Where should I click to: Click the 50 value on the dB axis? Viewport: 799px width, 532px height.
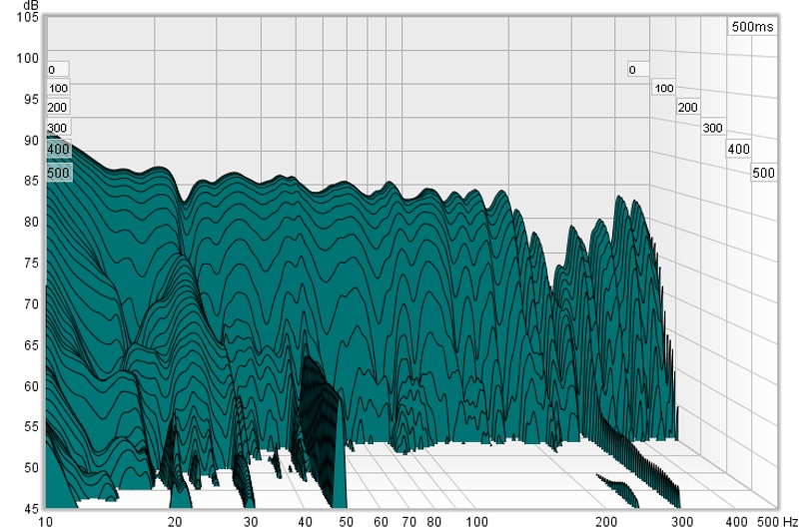tap(31, 467)
